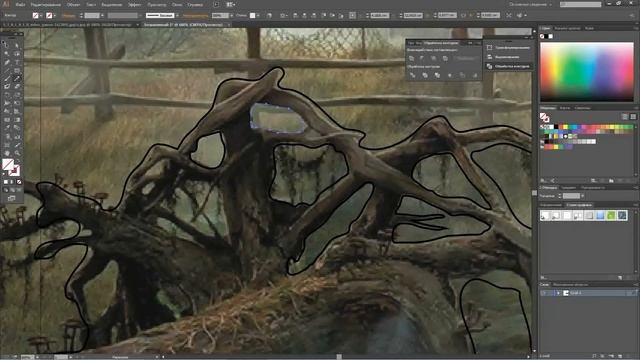Click the Minus Front shape mode icon
640x360 pixels.
422,58
